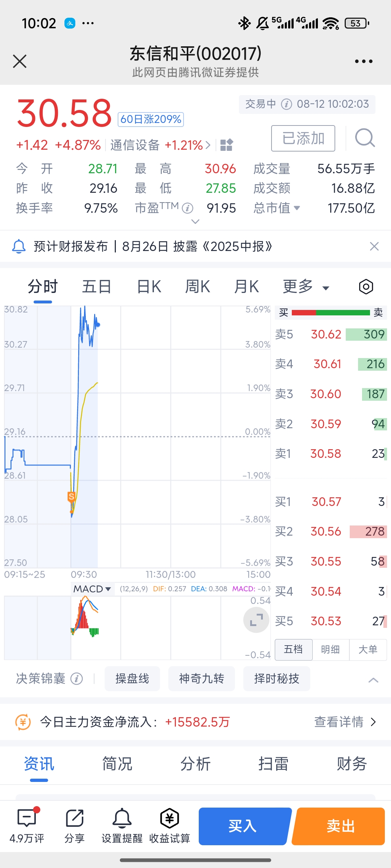391x868 pixels.
Task: Tap the buy/sell ratio bar
Action: [x=331, y=312]
